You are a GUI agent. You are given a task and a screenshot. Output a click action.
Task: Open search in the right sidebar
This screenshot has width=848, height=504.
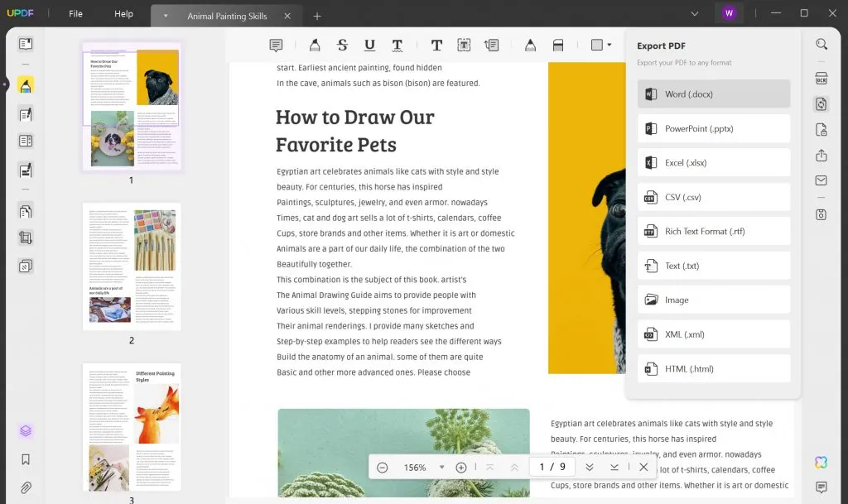pos(821,45)
